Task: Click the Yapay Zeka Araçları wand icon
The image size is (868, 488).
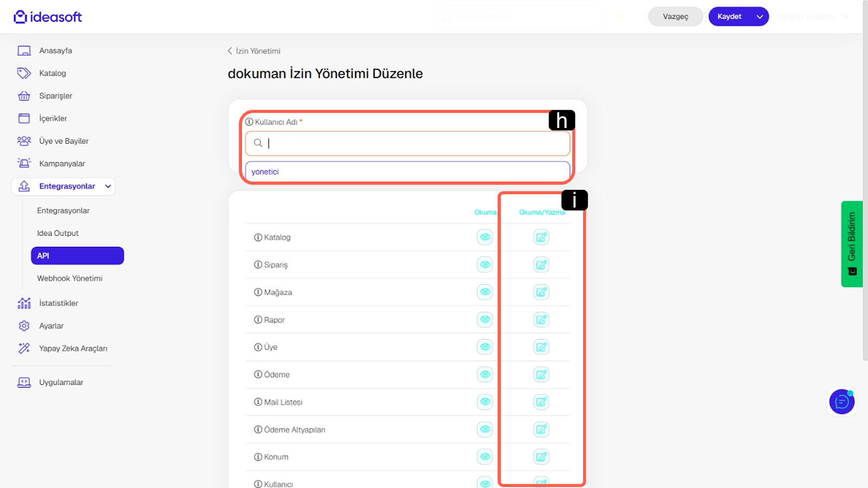Action: coord(24,348)
